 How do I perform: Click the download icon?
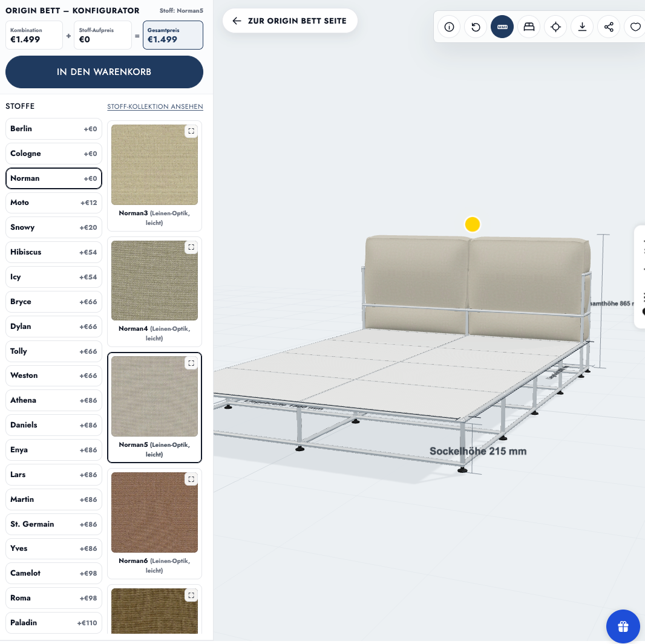tap(582, 27)
